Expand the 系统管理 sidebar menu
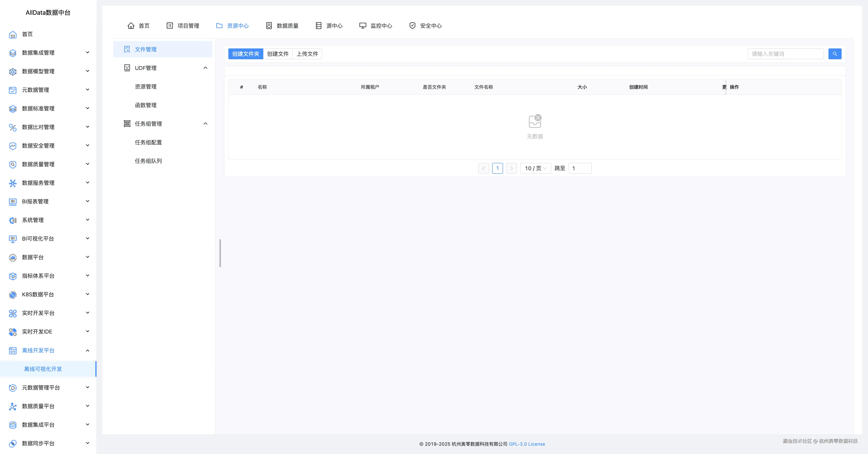868x454 pixels. 88,220
